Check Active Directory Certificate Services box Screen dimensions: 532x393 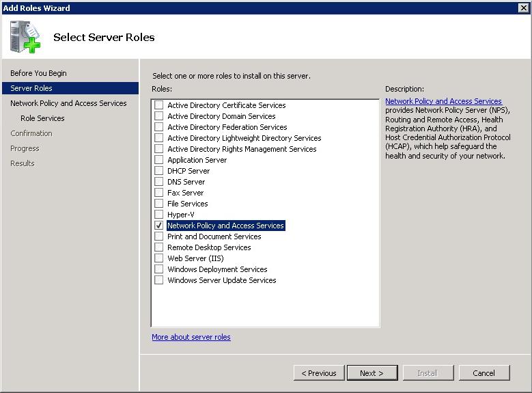coord(159,105)
